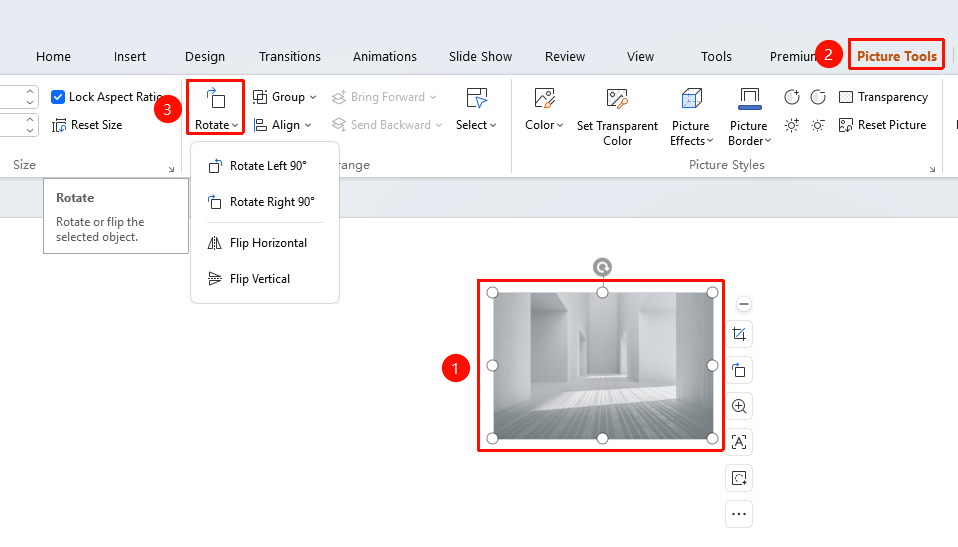The width and height of the screenshot is (958, 547).
Task: Click the extract text icon beside picture
Action: 739,442
